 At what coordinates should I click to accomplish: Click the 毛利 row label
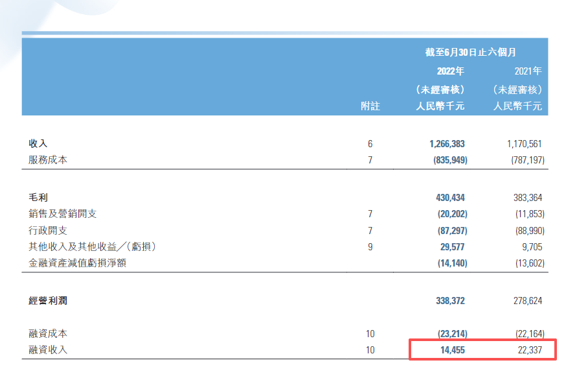[38, 198]
